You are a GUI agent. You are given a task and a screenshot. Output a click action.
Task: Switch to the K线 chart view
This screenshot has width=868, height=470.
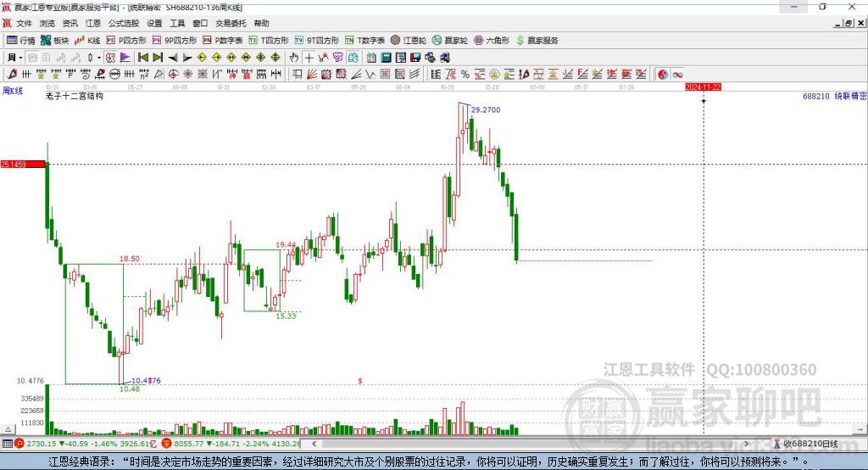pyautogui.click(x=87, y=41)
